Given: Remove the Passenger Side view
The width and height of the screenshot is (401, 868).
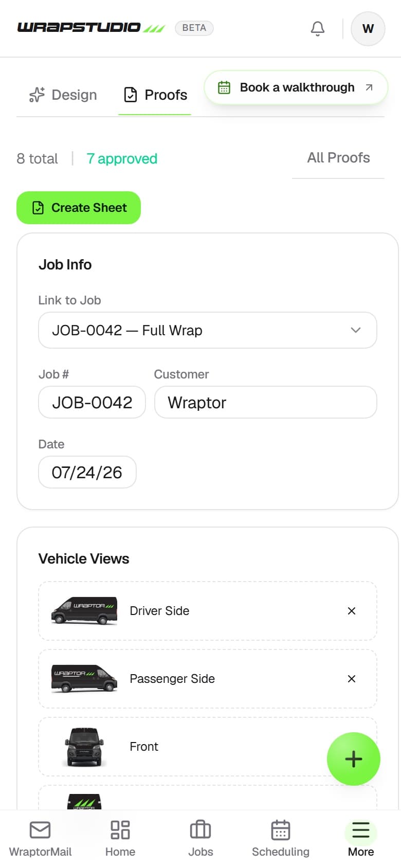Looking at the screenshot, I should pos(352,679).
